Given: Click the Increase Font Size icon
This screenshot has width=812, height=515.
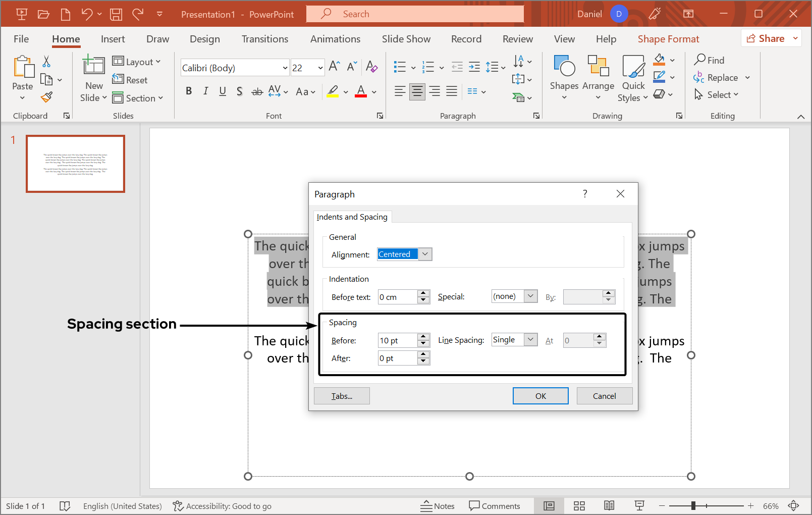Looking at the screenshot, I should [x=334, y=67].
